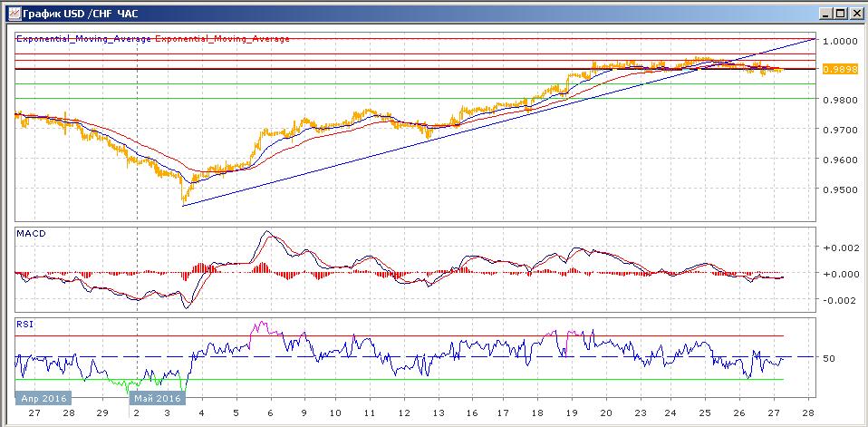The width and height of the screenshot is (868, 427).
Task: Click date 20 on the time axis
Action: point(606,413)
